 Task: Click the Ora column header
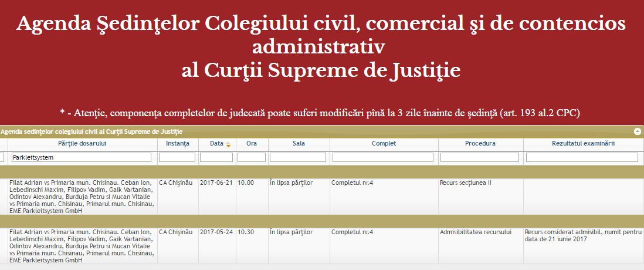(x=252, y=144)
